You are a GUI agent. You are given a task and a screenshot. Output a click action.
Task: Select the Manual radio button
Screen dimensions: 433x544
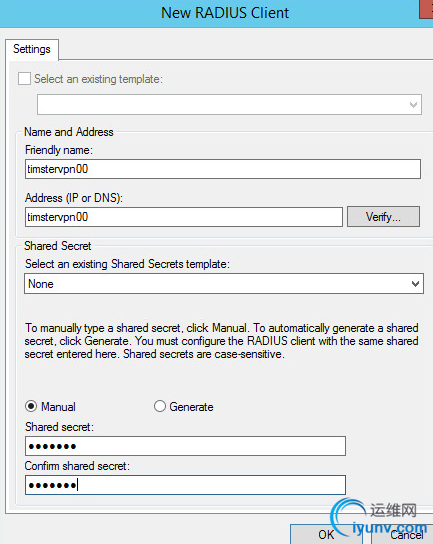click(x=31, y=406)
